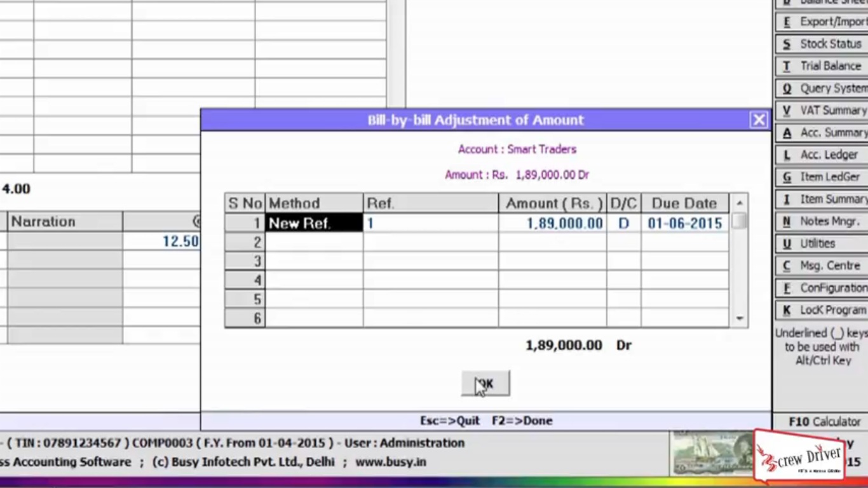This screenshot has height=488, width=868.
Task: Select the amount cell in row 1
Action: tap(552, 223)
